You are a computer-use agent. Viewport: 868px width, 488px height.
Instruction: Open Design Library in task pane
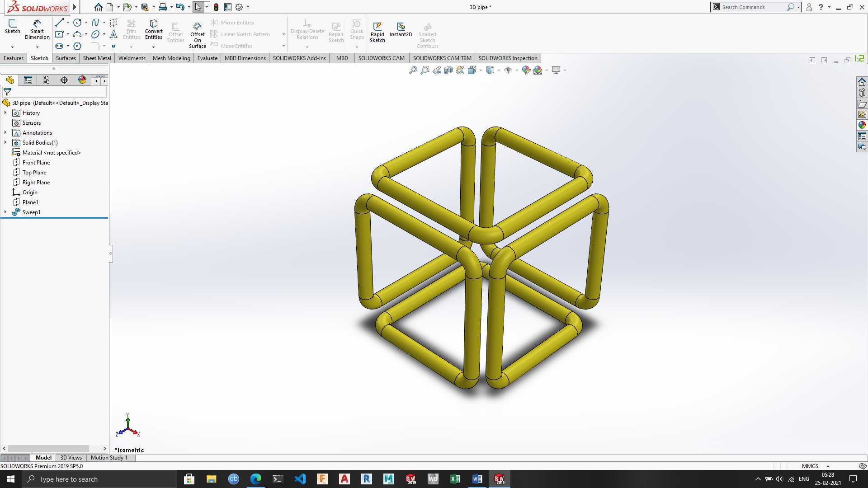[x=862, y=93]
